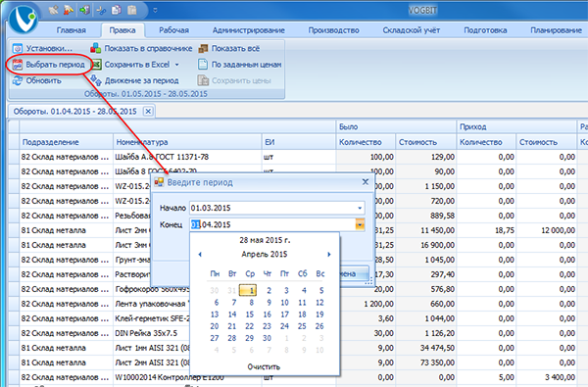Select the DIN Рейка 35x7.5 cell
Image resolution: width=588 pixels, height=387 pixels.
152,333
